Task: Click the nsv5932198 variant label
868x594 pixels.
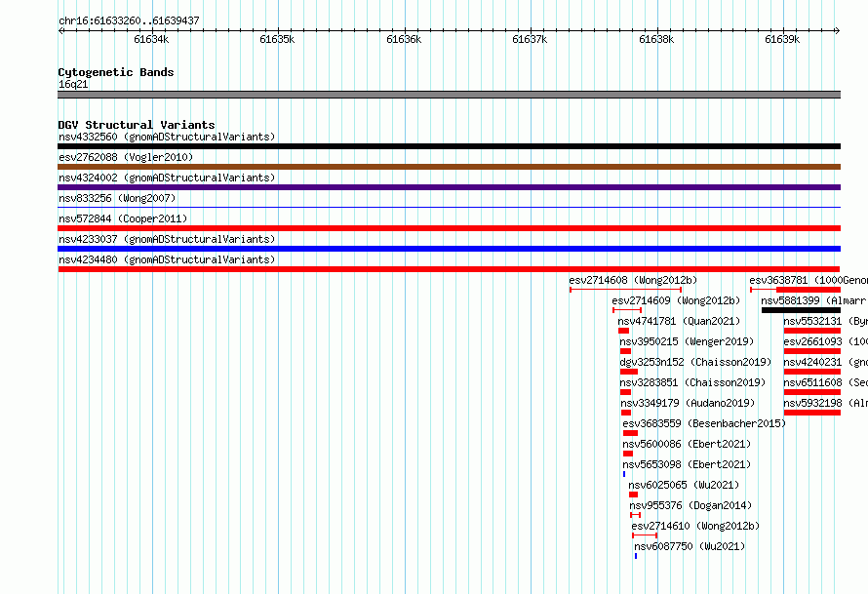Action: (825, 403)
